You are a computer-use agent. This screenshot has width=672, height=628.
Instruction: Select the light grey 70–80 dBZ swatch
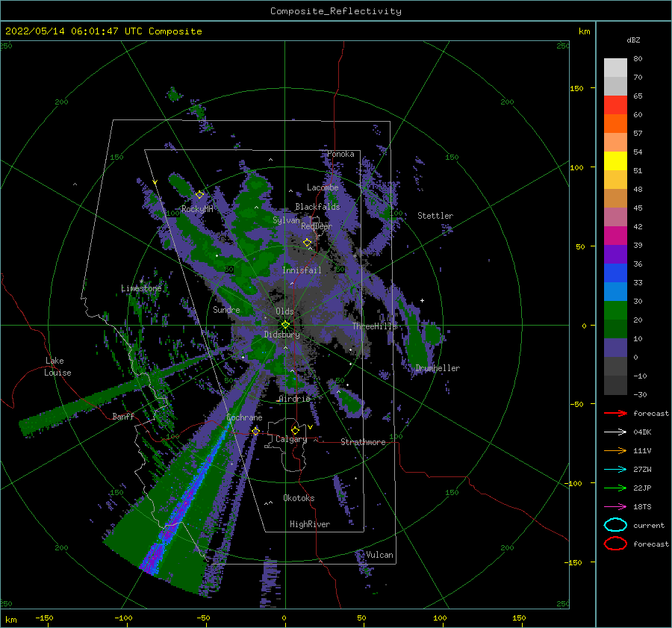click(615, 68)
